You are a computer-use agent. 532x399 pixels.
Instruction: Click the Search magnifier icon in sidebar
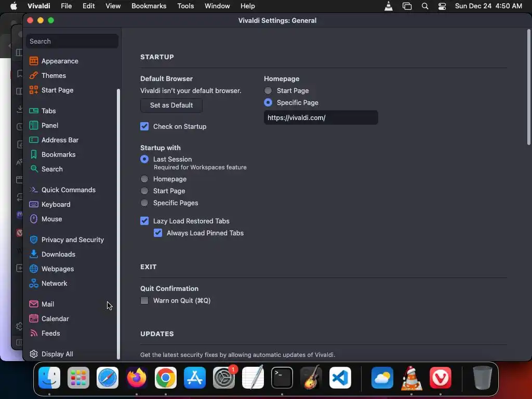click(x=34, y=169)
